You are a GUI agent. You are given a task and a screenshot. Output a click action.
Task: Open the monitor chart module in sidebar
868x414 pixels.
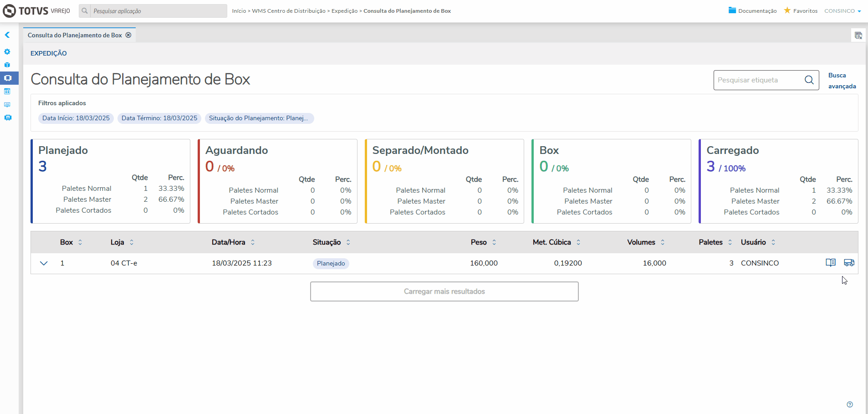(7, 105)
